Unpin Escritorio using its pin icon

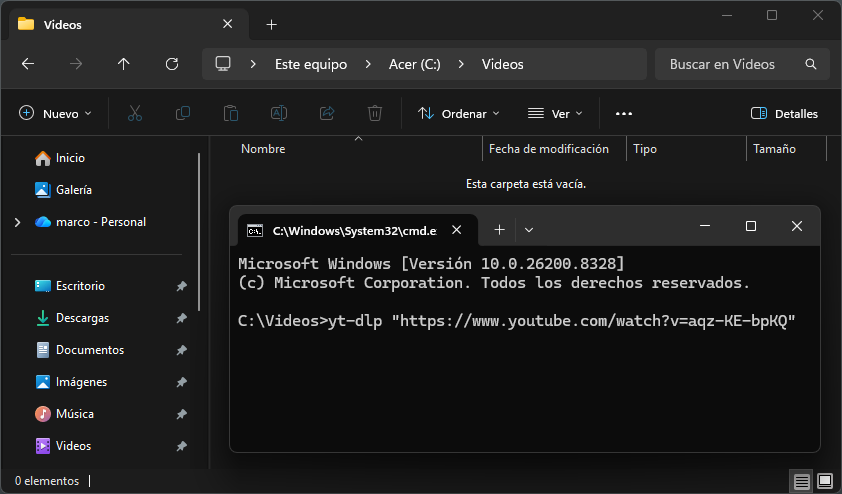click(x=182, y=286)
